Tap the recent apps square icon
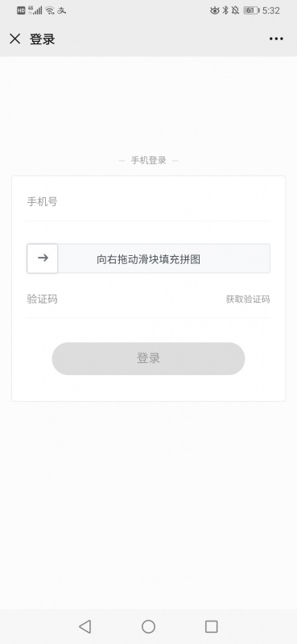Image resolution: width=297 pixels, height=644 pixels. [211, 626]
